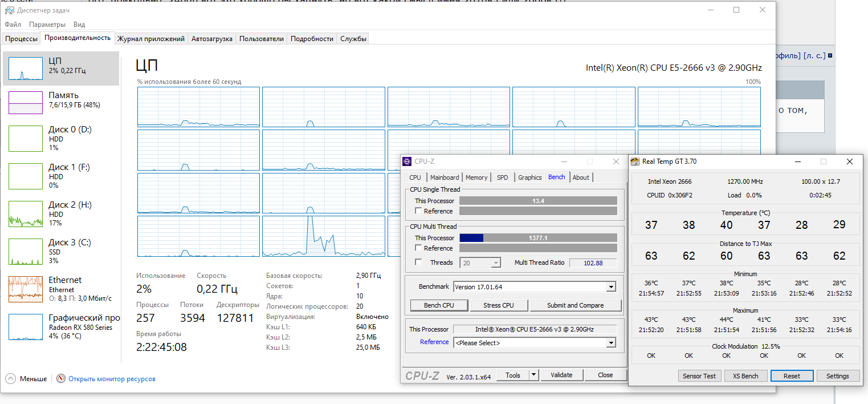Image resolution: width=868 pixels, height=404 pixels.
Task: Expand the Threads count dropdown
Action: [495, 262]
